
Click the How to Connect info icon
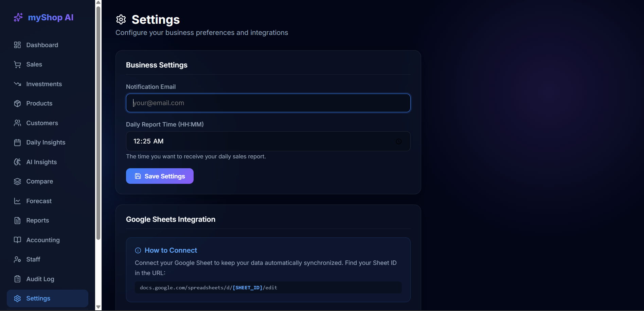pyautogui.click(x=138, y=251)
